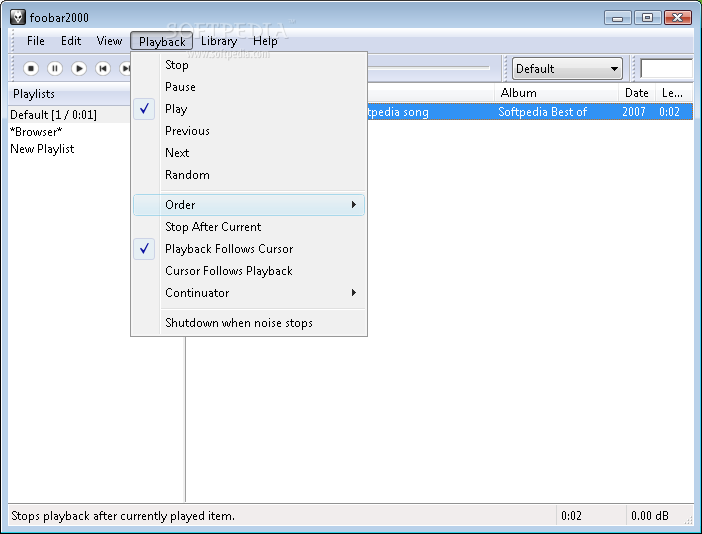Enable Stop After Current
Screen dimensions: 702x534
[x=249, y=227]
